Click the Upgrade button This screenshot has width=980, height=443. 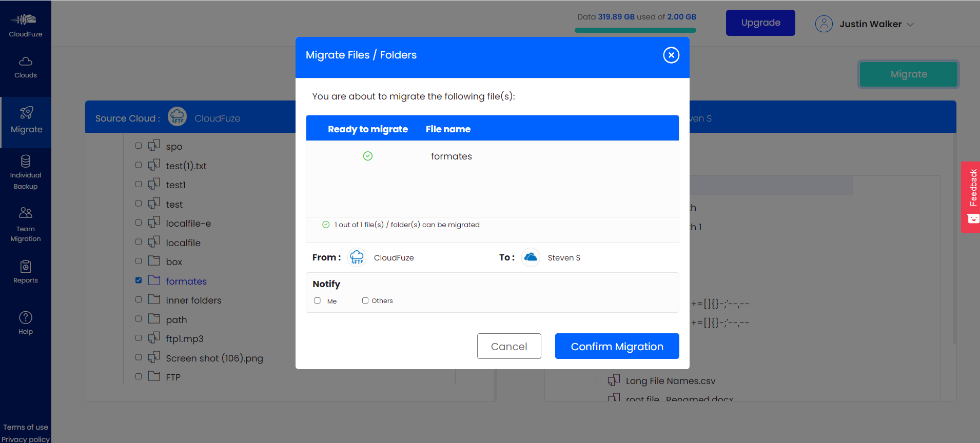[x=760, y=23]
